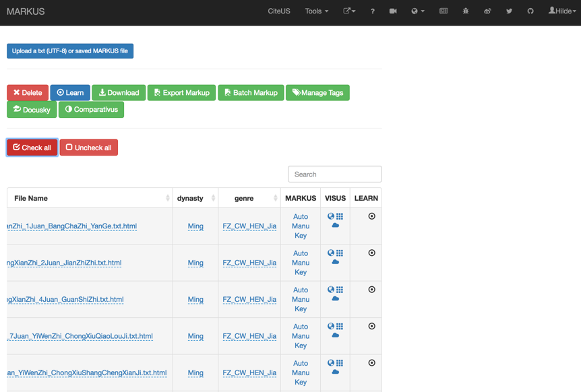Screen dimensions: 581x392
Task: Open file ChongXiuQiaoLouJi.txt.html
Action: [x=80, y=336]
